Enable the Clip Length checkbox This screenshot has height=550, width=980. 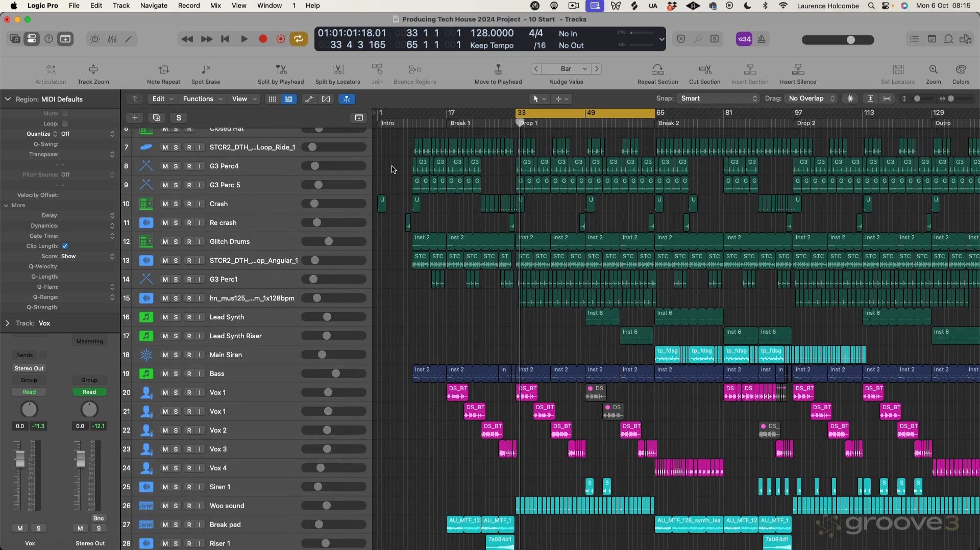(65, 246)
